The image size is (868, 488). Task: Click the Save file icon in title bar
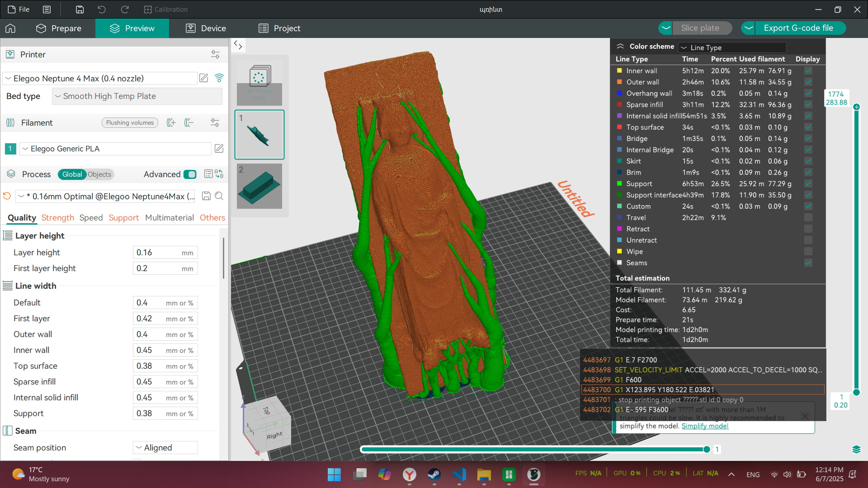point(80,9)
